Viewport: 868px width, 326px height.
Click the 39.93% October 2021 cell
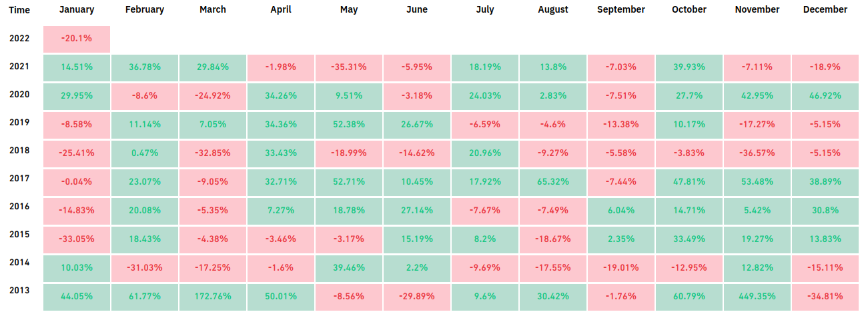click(x=689, y=67)
